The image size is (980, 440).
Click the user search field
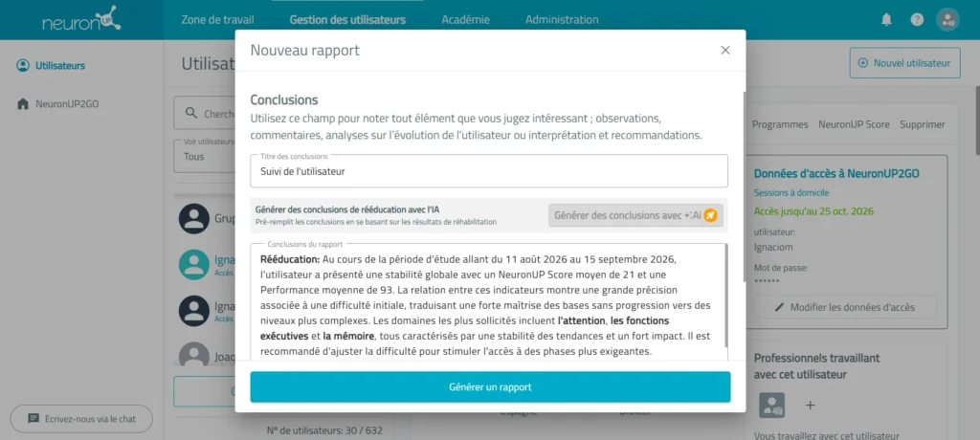[x=205, y=114]
